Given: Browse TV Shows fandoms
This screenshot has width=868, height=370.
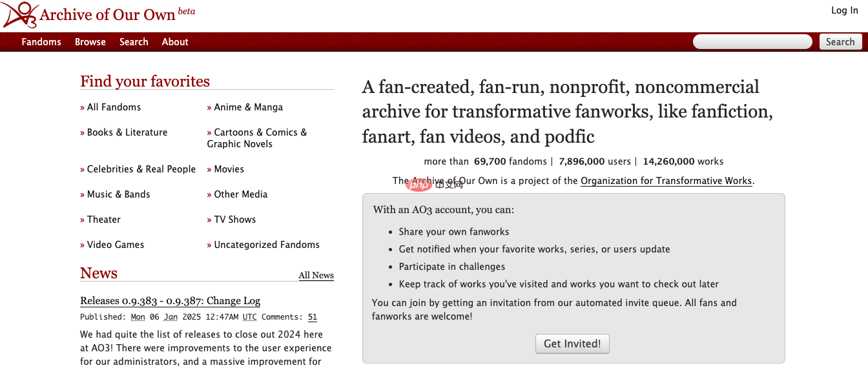Looking at the screenshot, I should click(234, 220).
